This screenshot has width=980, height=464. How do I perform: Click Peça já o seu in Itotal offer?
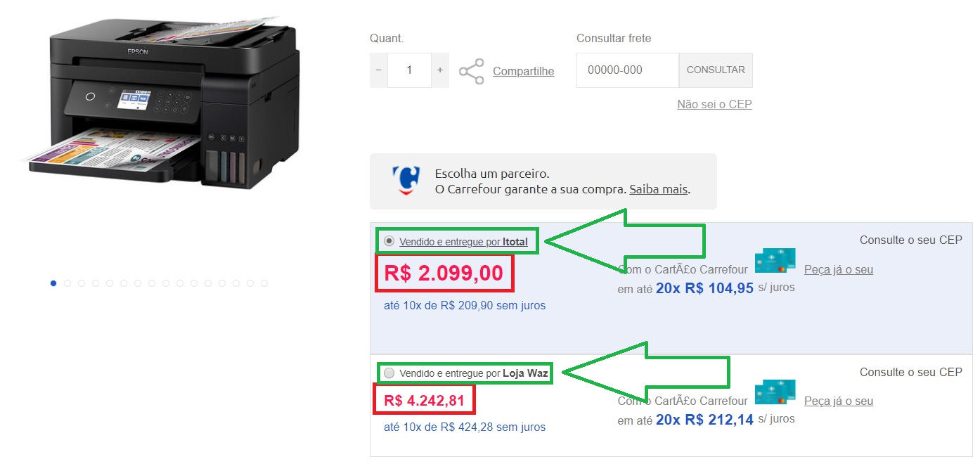(x=839, y=269)
